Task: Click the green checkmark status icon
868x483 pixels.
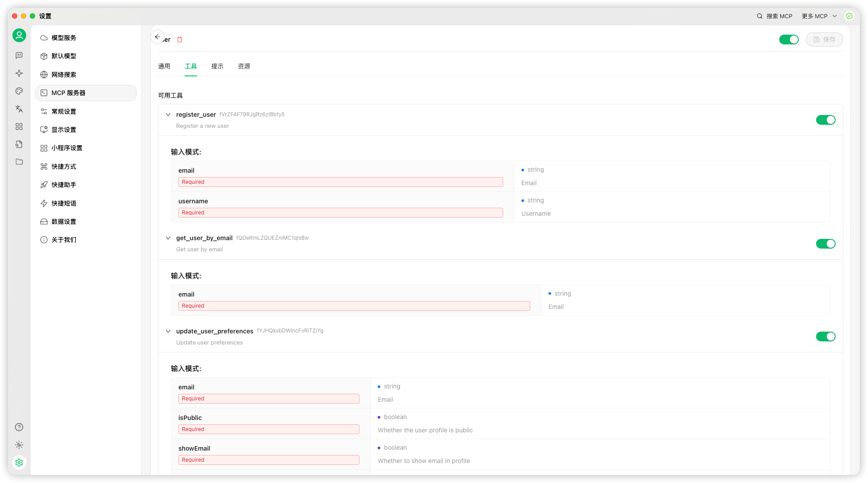Action: [x=849, y=16]
